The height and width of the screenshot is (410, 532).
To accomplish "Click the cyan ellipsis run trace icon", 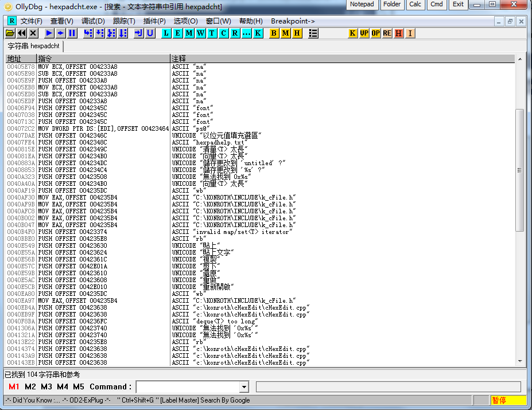I will pos(246,33).
